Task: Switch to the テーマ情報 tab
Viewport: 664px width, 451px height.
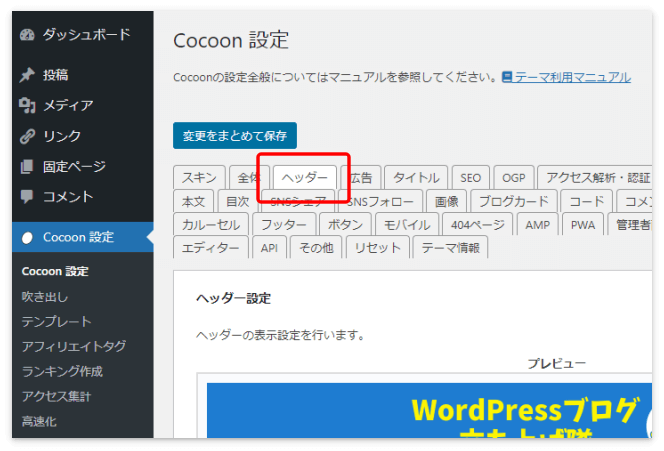Action: pyautogui.click(x=450, y=247)
